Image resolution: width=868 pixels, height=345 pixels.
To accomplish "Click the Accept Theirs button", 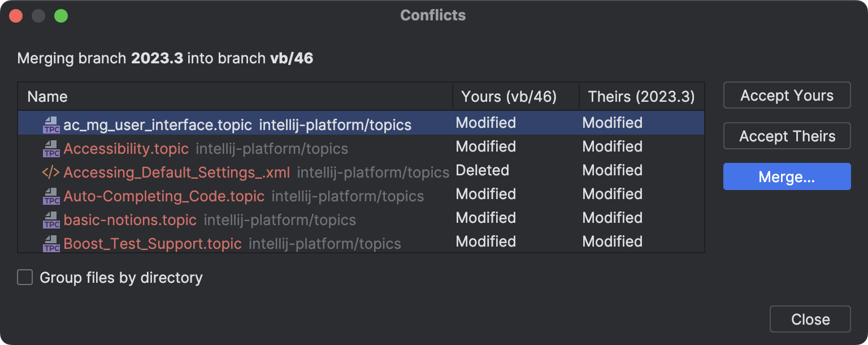I will tap(787, 136).
